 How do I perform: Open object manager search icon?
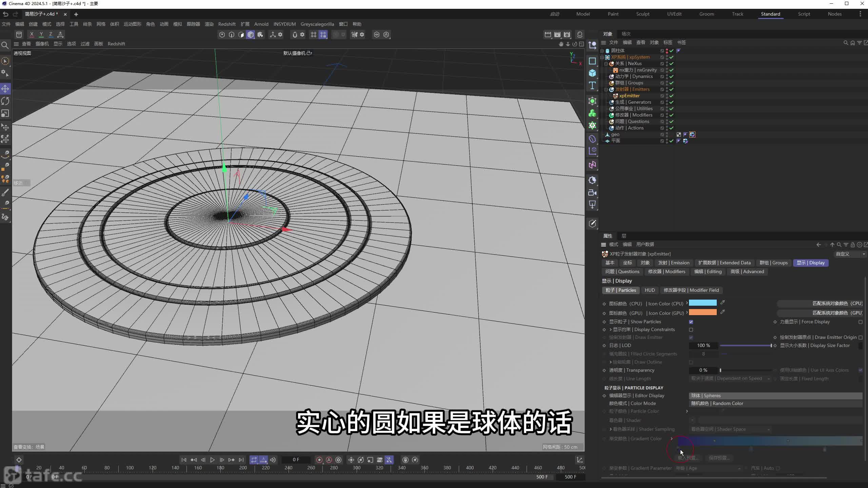pyautogui.click(x=846, y=43)
